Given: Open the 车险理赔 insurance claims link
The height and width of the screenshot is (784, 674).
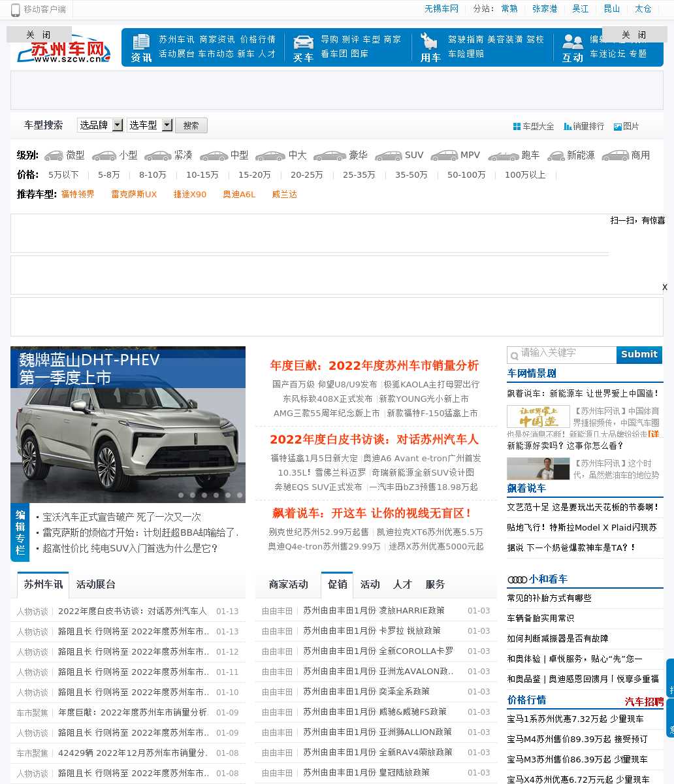Looking at the screenshot, I should [466, 54].
